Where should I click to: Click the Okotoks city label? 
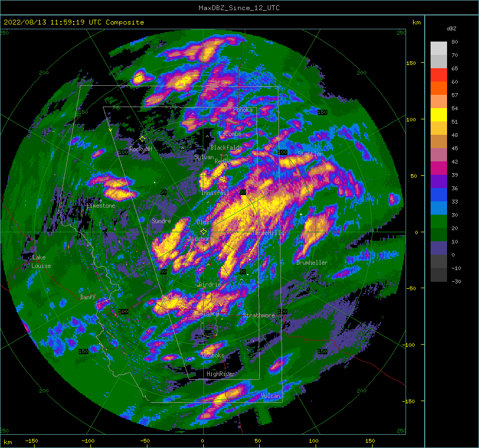pyautogui.click(x=213, y=356)
